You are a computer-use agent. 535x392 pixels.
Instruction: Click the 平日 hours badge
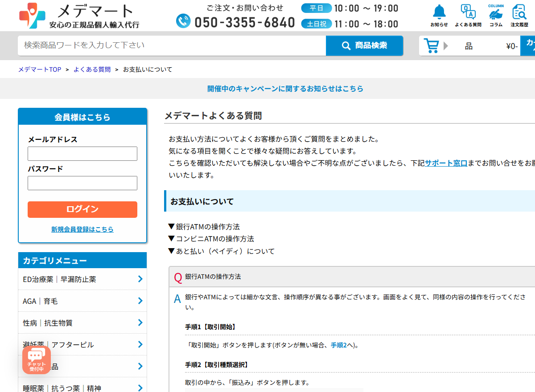(x=317, y=8)
